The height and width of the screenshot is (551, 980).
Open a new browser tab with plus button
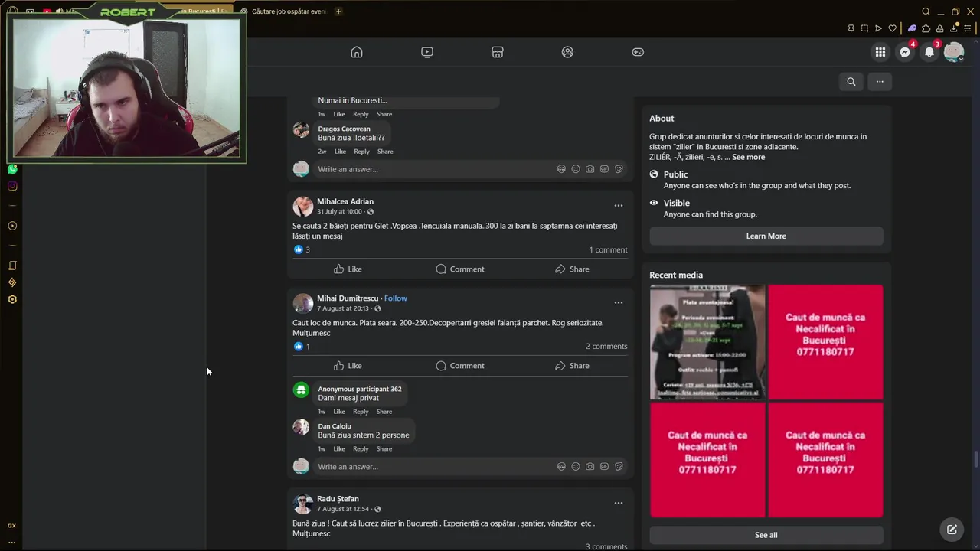point(338,11)
